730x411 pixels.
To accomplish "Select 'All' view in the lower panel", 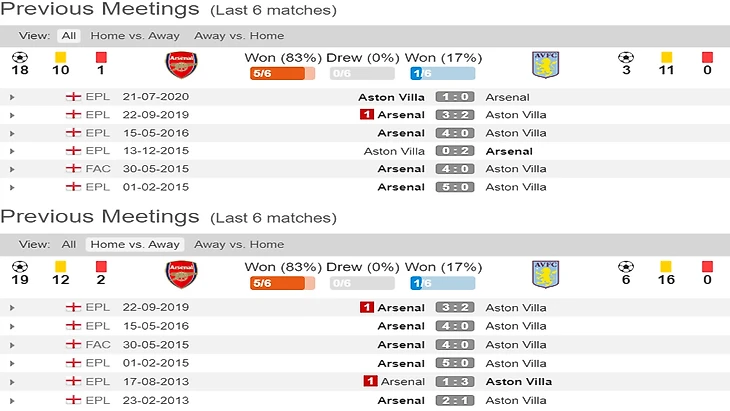I will tap(68, 244).
